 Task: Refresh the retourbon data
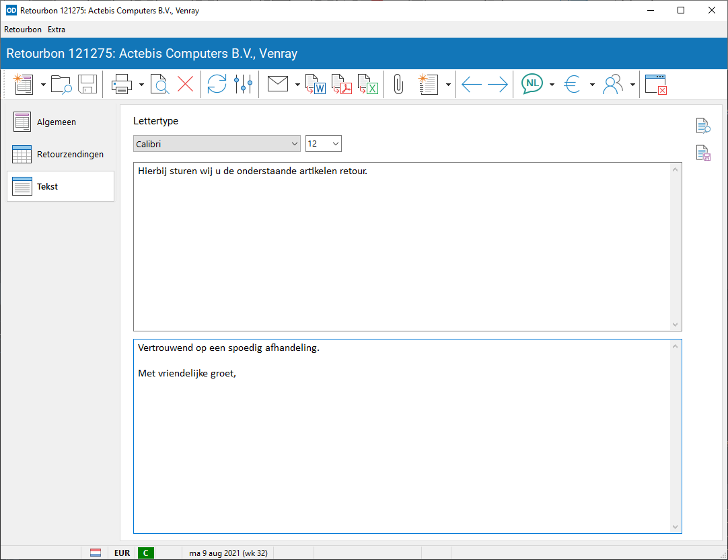click(217, 85)
